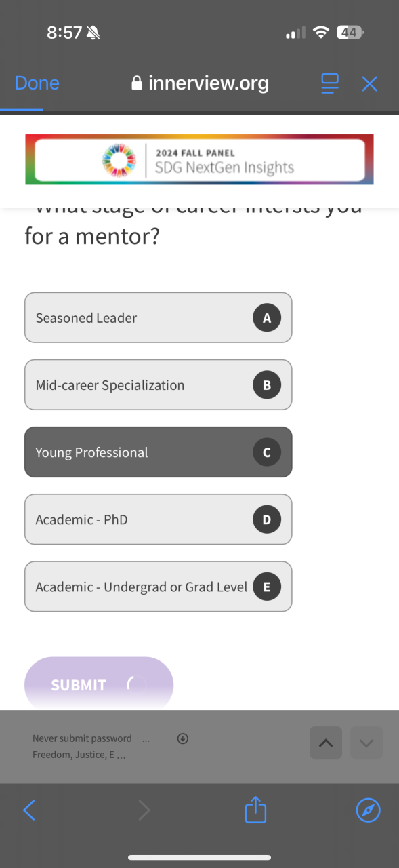Tap the download circle icon near footer text
The width and height of the screenshot is (399, 868).
coord(182,738)
